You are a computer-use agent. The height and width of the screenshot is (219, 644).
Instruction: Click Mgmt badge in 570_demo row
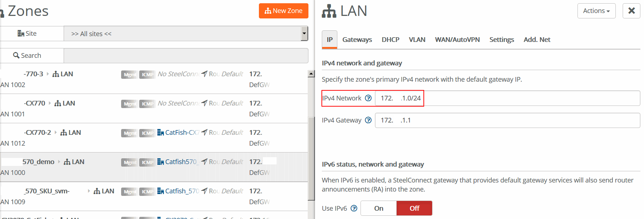[x=129, y=162]
